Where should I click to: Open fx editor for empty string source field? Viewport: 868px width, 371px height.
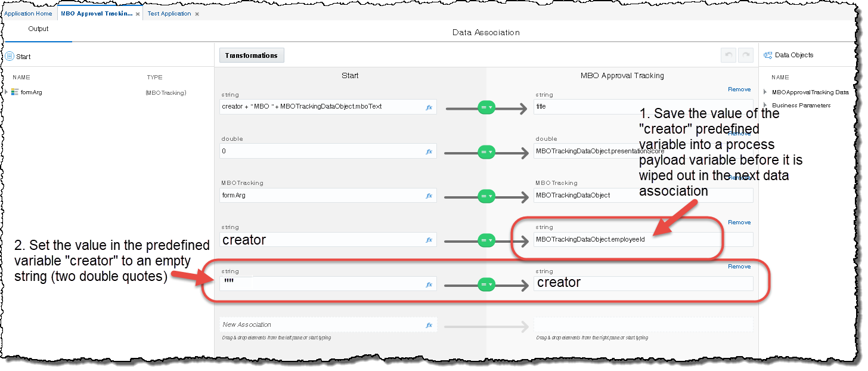tap(429, 285)
